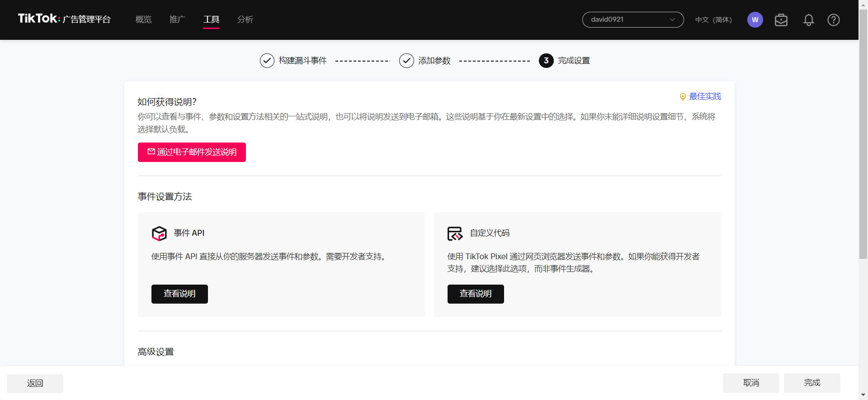Open the 分析 analytics menu

coord(245,19)
